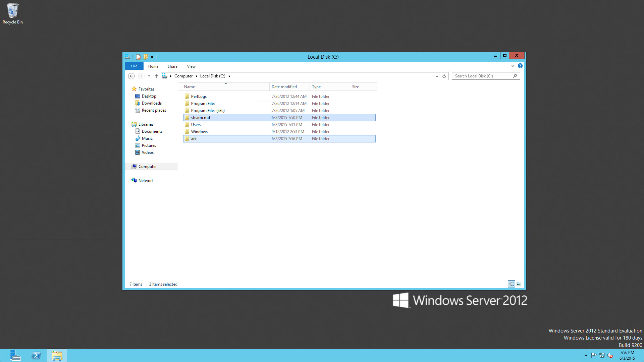The height and width of the screenshot is (362, 644).
Task: Click the Share tab in ribbon
Action: tap(172, 66)
